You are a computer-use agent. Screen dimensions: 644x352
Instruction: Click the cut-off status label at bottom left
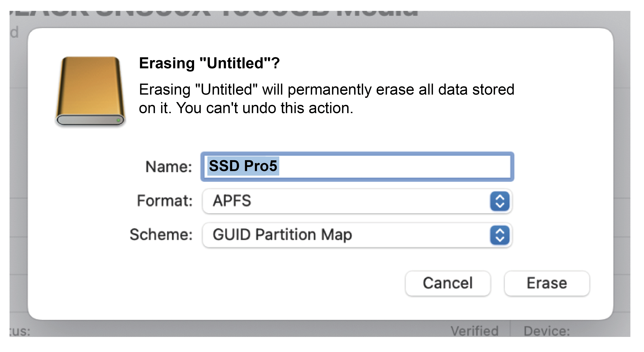(20, 331)
